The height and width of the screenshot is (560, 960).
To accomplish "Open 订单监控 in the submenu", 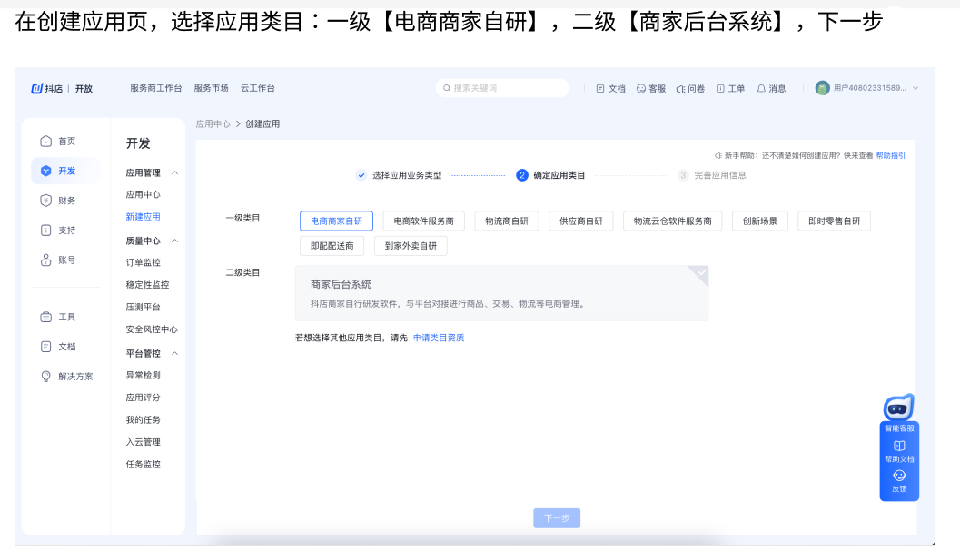I will [144, 262].
